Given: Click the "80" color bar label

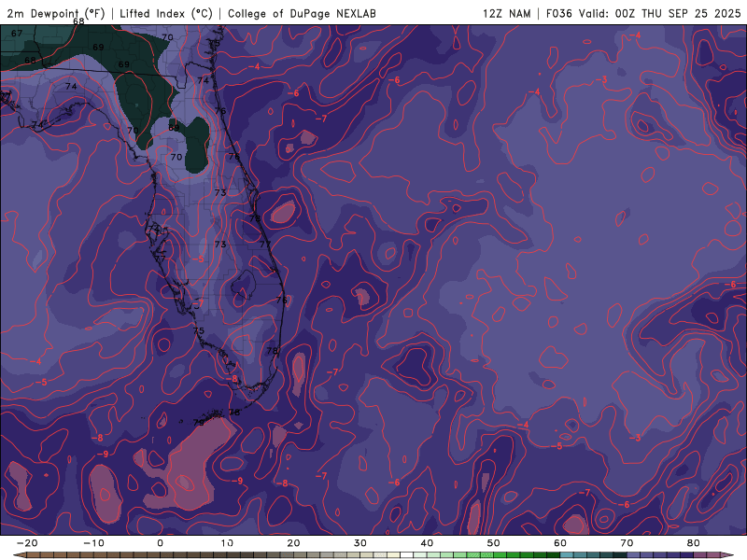Looking at the screenshot, I should tap(694, 543).
